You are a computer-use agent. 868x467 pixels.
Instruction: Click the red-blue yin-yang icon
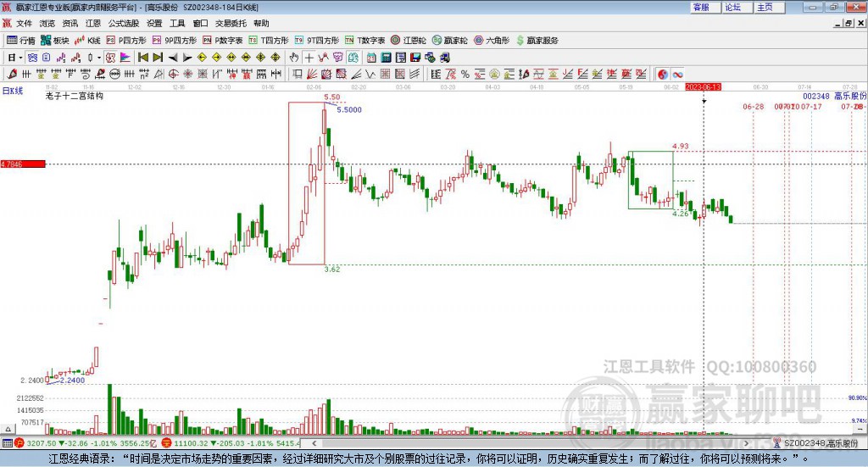pos(663,74)
